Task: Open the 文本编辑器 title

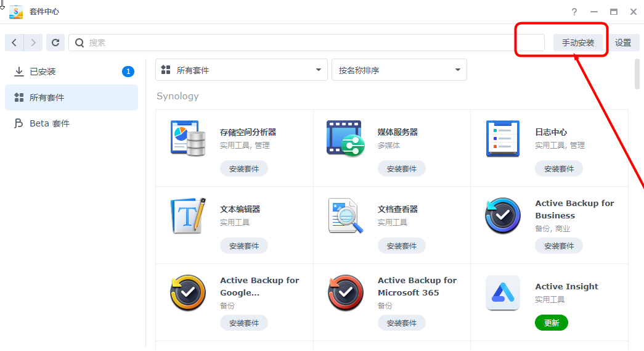Action: tap(240, 209)
